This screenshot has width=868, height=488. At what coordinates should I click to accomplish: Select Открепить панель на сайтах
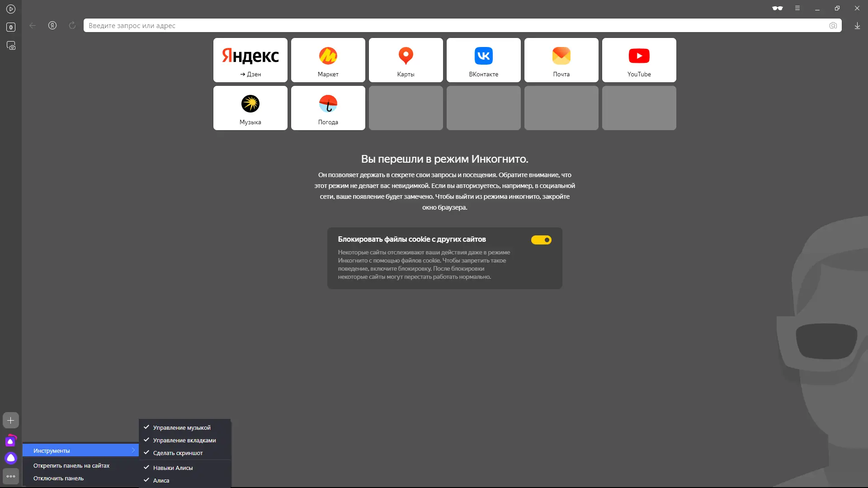[x=71, y=465]
